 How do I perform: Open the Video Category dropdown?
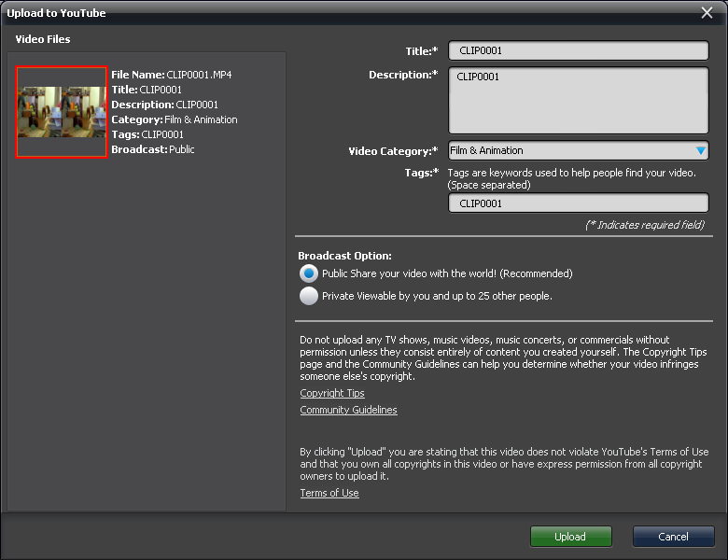point(578,150)
